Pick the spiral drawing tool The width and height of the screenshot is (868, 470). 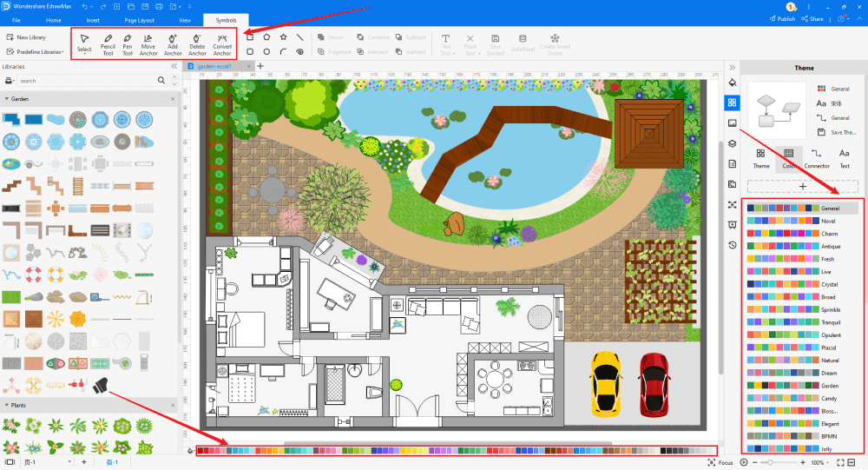tap(299, 51)
